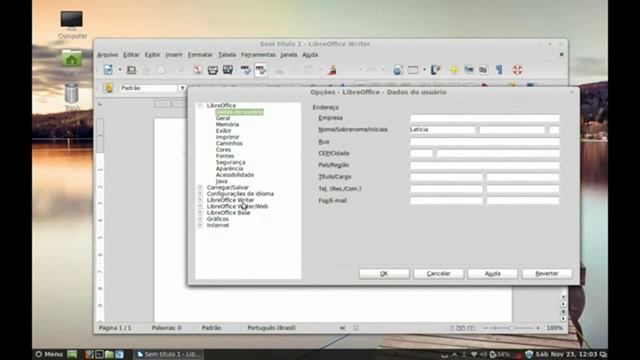This screenshot has width=640, height=360.
Task: Click the Trash desktop icon
Action: 72,97
